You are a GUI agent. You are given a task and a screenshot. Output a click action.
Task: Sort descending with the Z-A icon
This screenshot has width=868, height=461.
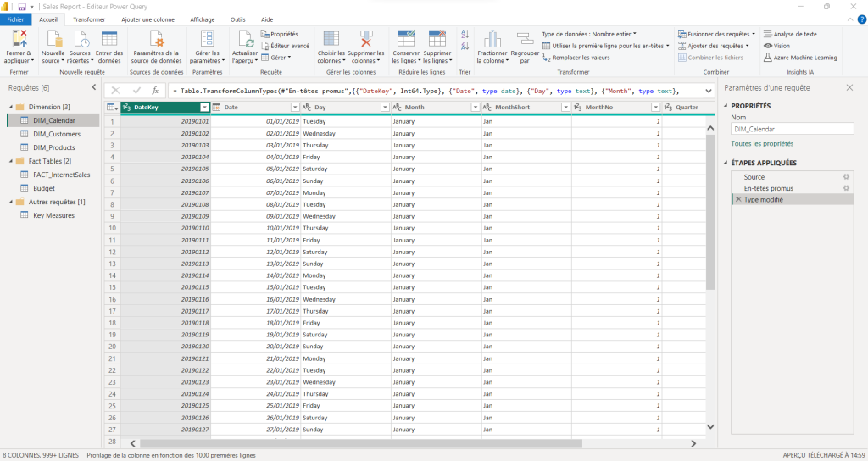465,46
